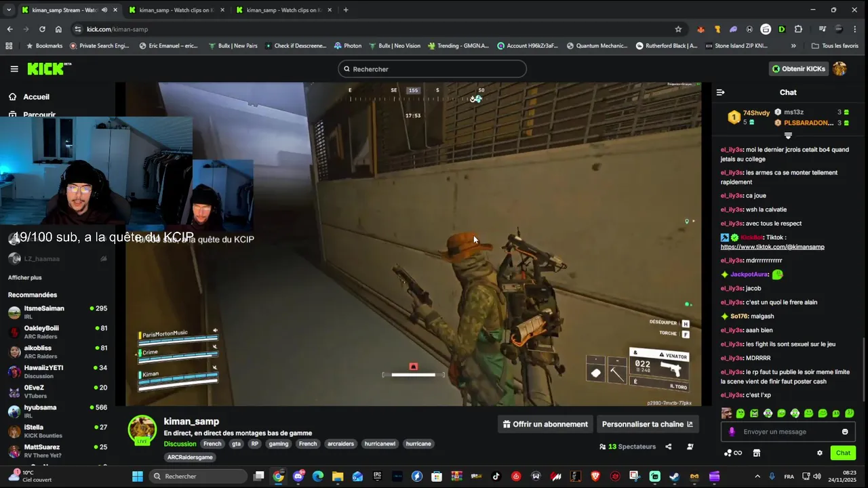
Task: Send the first green blob emote
Action: [741, 413]
